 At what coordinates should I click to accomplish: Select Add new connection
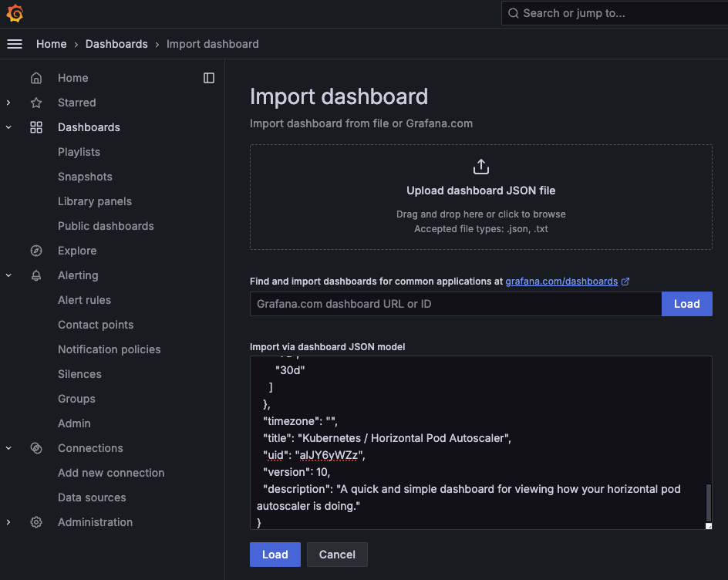[x=111, y=473]
